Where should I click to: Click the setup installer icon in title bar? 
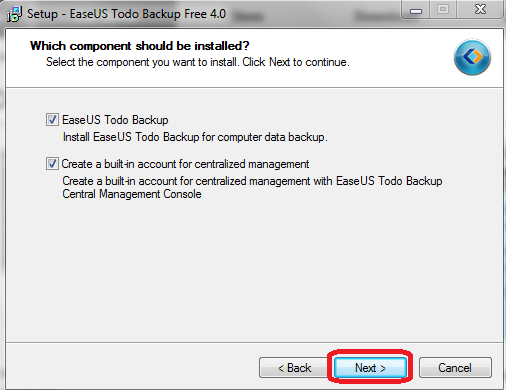(14, 14)
